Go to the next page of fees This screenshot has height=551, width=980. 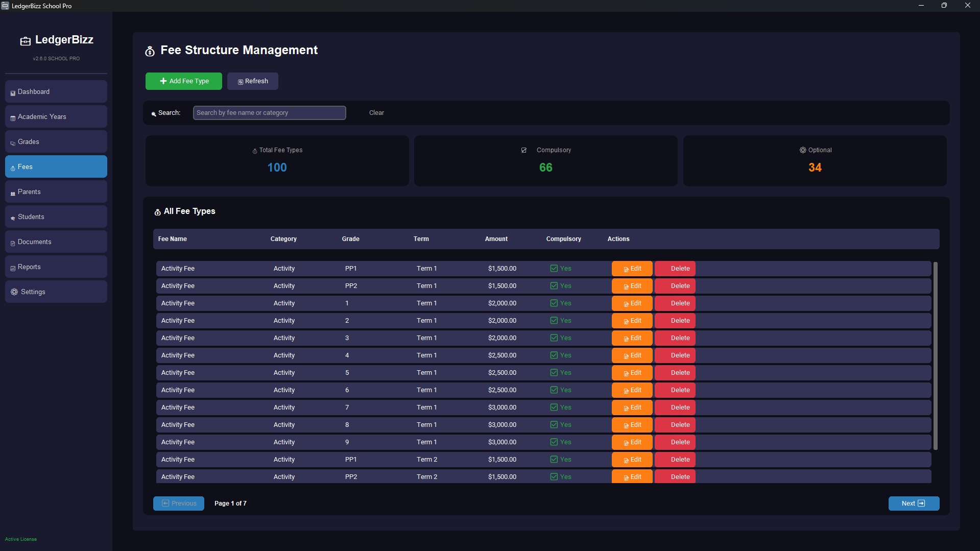click(914, 504)
